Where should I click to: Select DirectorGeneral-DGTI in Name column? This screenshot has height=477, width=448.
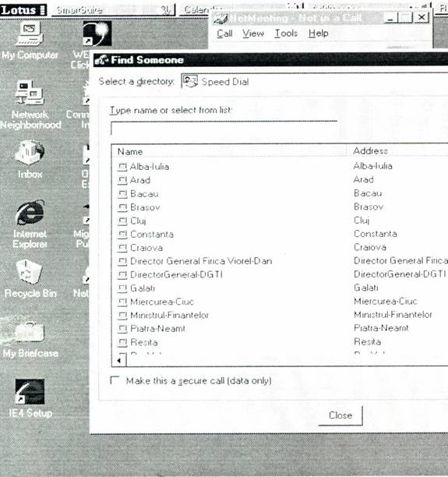click(x=176, y=274)
